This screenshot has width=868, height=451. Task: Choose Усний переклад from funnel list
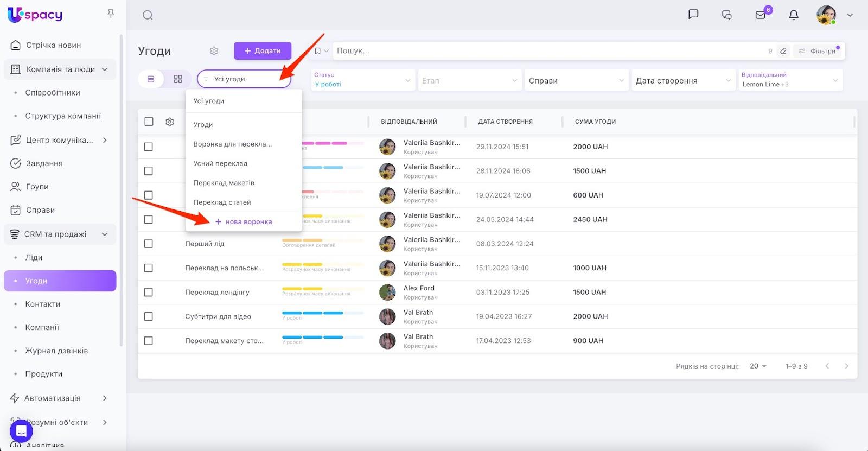tap(220, 163)
